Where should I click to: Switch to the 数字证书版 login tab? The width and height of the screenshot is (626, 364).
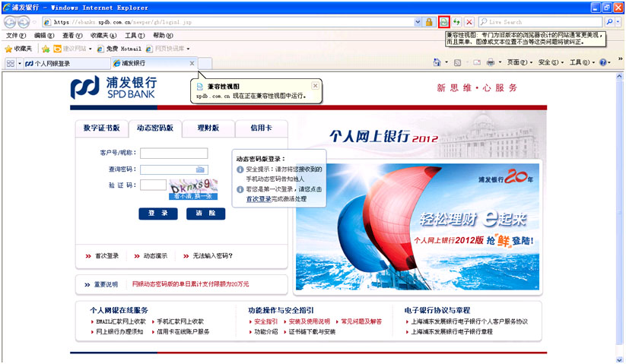[x=102, y=128]
